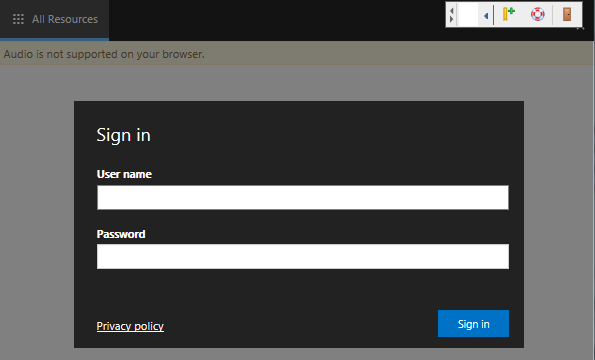Open the Privacy policy link
Image resolution: width=595 pixels, height=360 pixels.
[x=130, y=326]
